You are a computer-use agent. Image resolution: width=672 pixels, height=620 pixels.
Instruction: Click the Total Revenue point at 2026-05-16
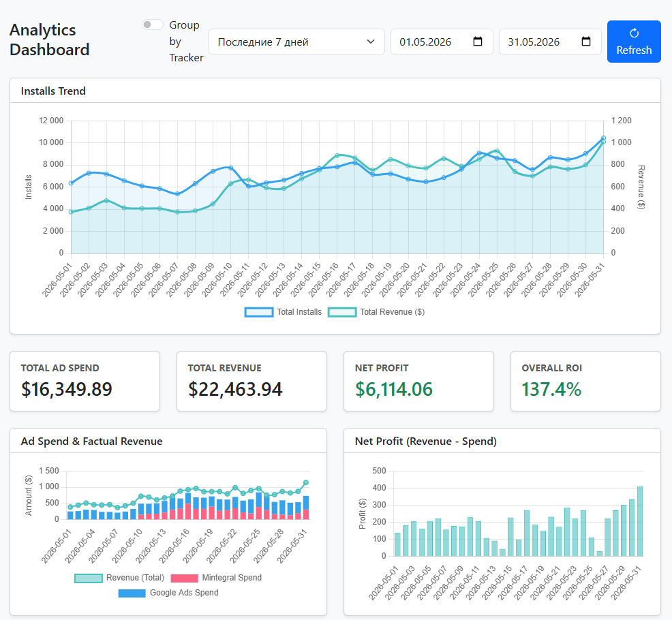tap(337, 155)
